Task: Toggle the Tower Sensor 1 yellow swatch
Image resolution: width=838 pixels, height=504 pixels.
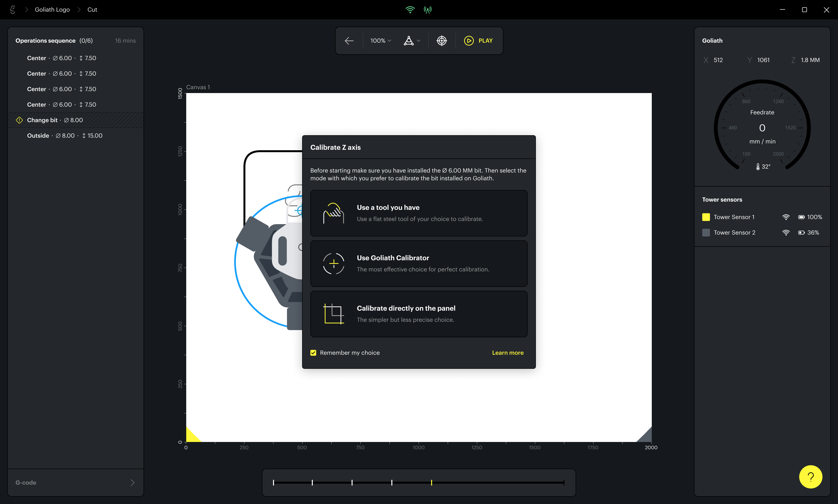Action: pyautogui.click(x=706, y=217)
